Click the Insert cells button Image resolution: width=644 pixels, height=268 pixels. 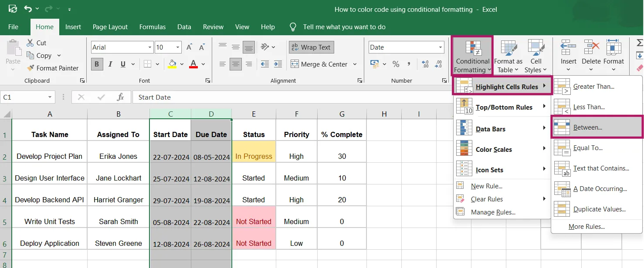pos(568,56)
